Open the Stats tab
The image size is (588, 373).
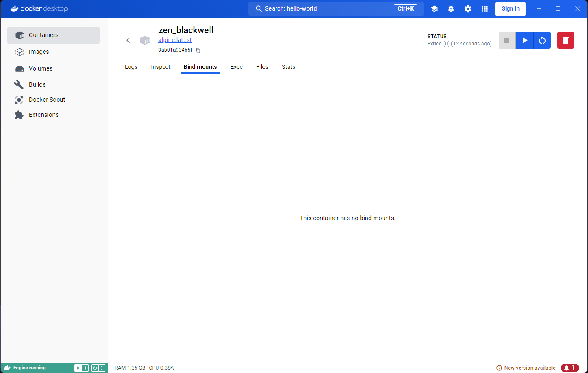289,67
